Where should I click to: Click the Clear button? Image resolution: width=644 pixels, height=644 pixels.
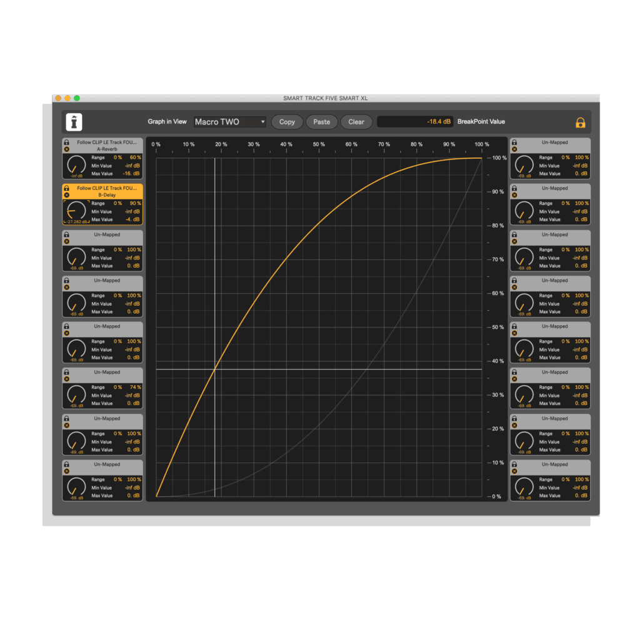[356, 122]
